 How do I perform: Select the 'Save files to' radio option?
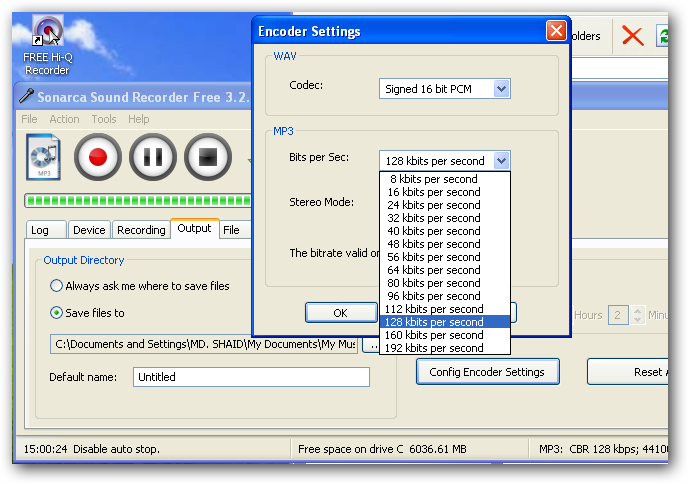[87, 313]
